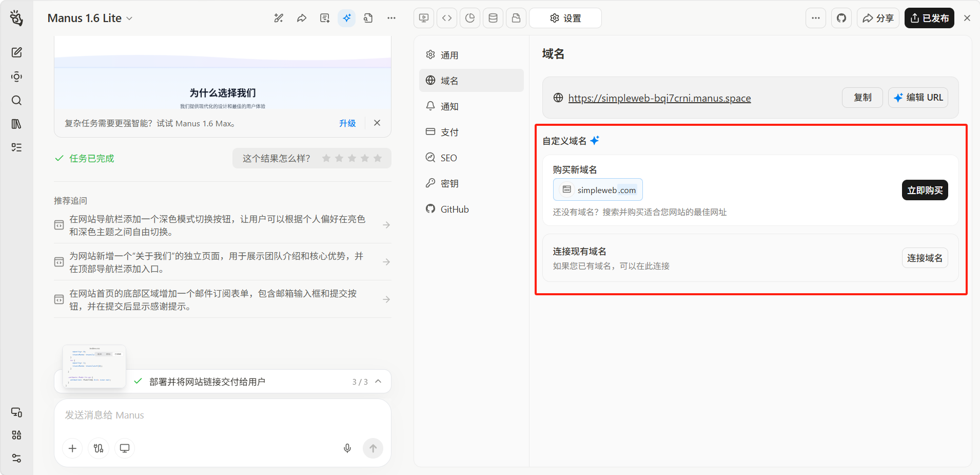Select SEO in settings menu
980x475 pixels.
tap(472, 158)
